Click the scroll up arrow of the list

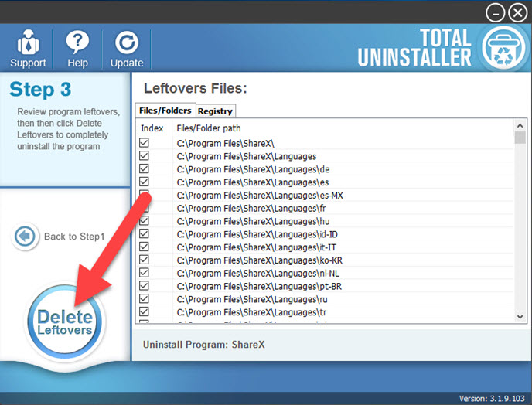[520, 125]
